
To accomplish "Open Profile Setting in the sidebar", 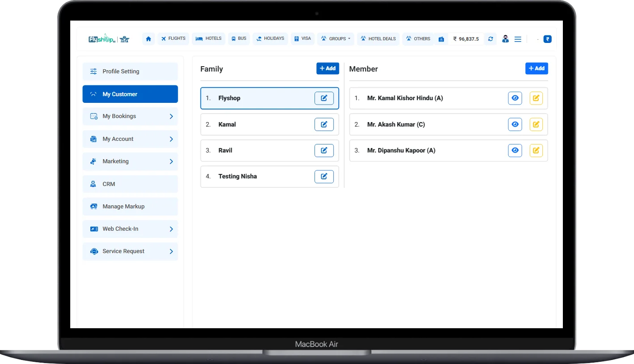I will point(130,72).
